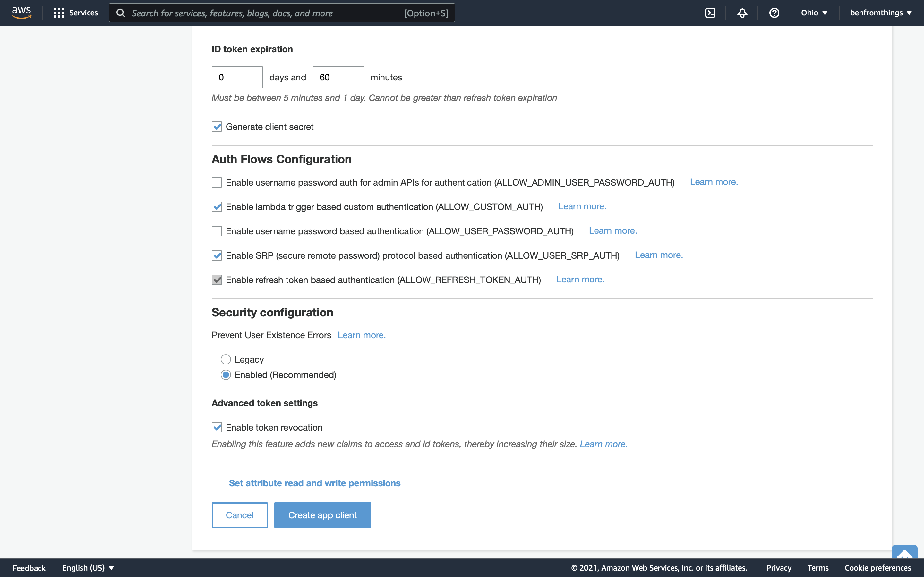Screen dimensions: 924x577
Task: Uncheck Generate client secret
Action: click(x=217, y=127)
